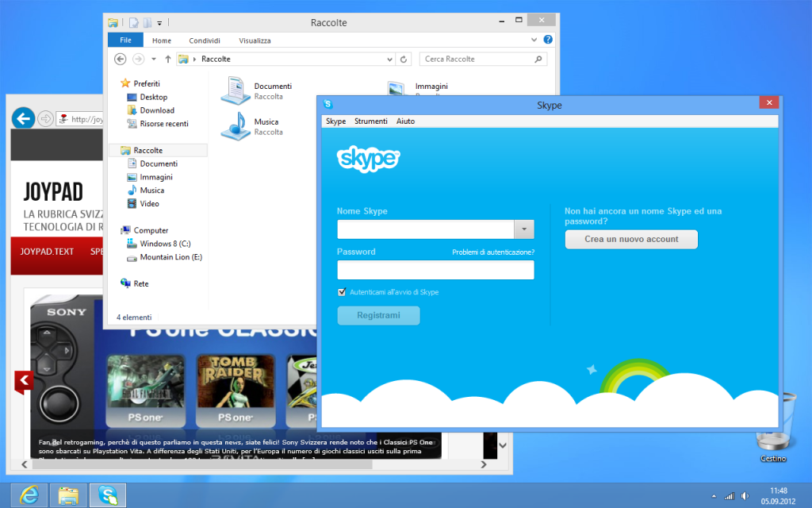The image size is (812, 508).
Task: Select the Final Fantasy PS one game cover
Action: (146, 390)
